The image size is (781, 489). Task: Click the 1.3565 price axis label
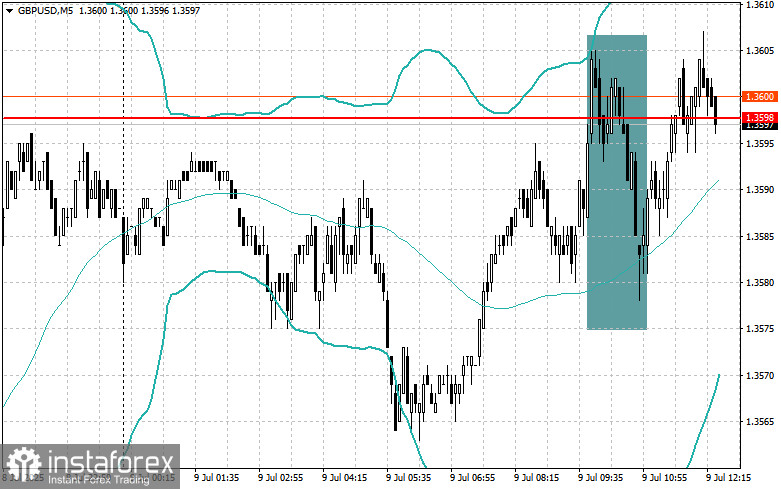(x=760, y=422)
